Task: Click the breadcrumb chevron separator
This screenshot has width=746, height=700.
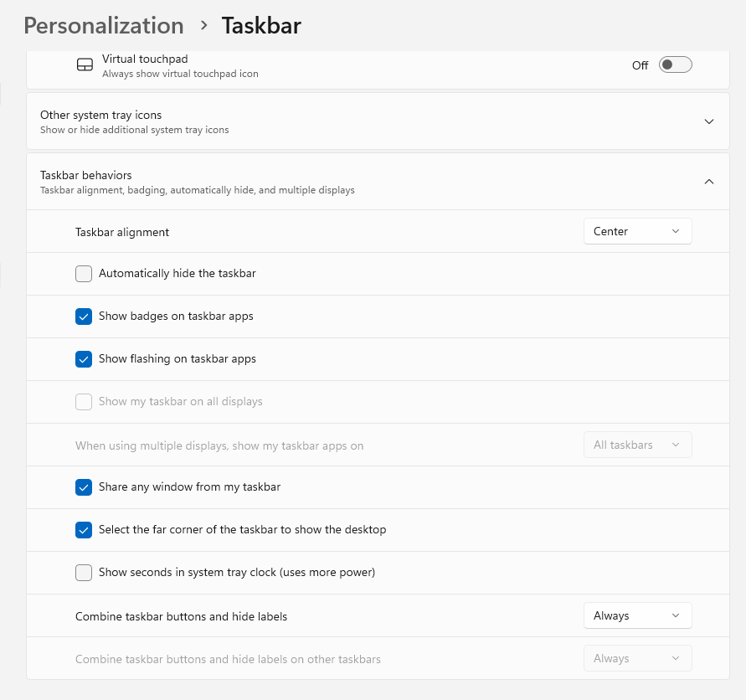Action: (203, 25)
